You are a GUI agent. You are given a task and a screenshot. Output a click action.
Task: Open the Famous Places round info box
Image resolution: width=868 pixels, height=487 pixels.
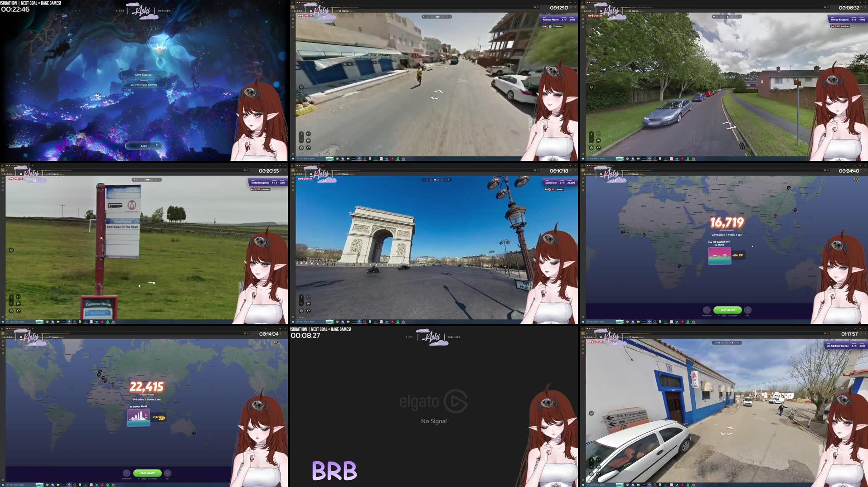point(558,19)
